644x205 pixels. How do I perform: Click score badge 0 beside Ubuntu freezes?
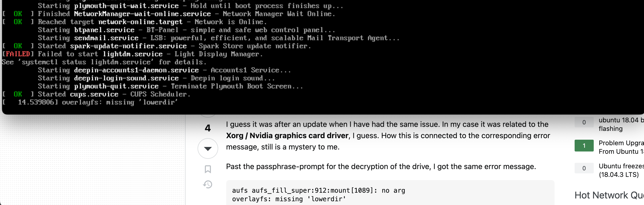pyautogui.click(x=584, y=168)
